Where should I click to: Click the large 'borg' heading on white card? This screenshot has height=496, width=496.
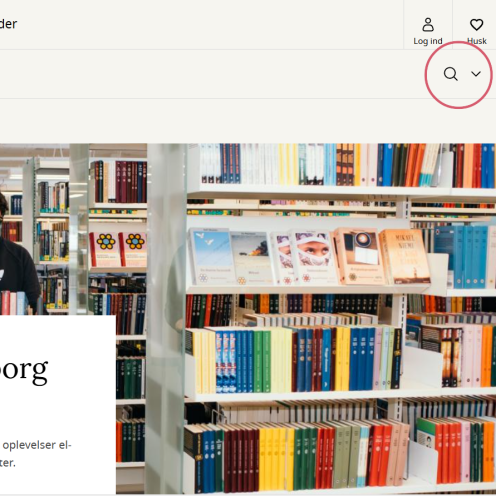click(23, 371)
